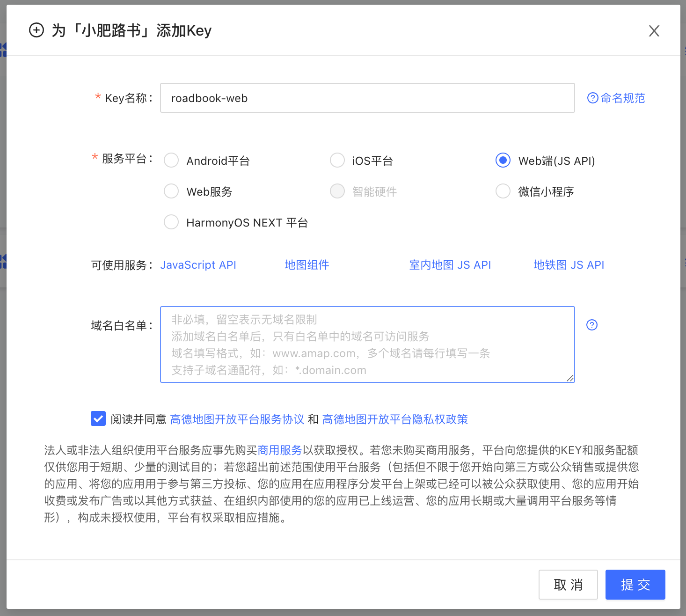Select the Web服务 radio button
Viewport: 686px width, 616px height.
(171, 191)
